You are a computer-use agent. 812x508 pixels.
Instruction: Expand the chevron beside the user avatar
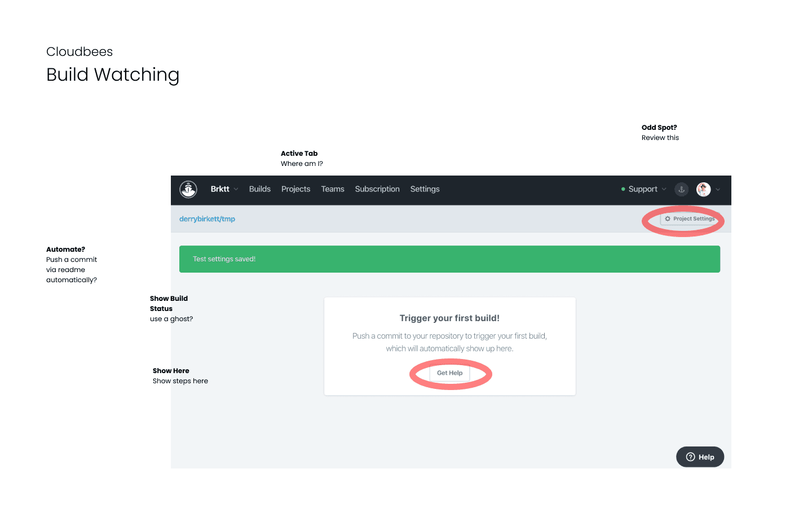(x=718, y=190)
